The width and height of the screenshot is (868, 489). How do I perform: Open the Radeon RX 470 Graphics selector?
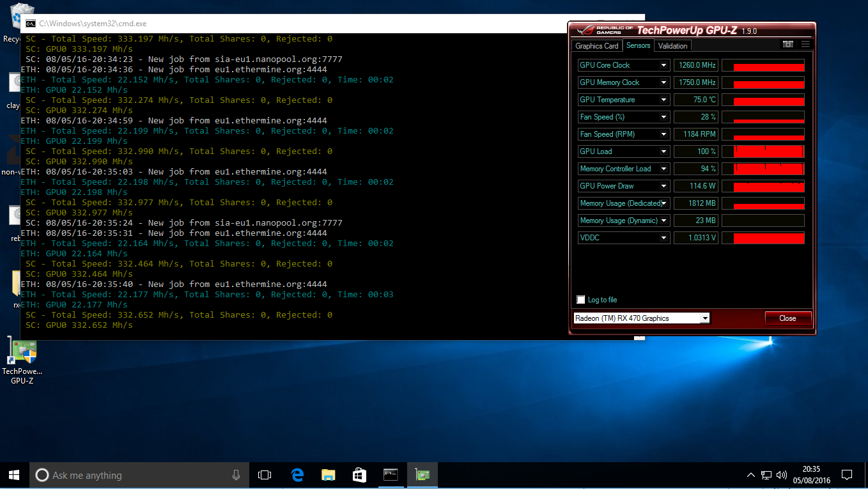[641, 318]
